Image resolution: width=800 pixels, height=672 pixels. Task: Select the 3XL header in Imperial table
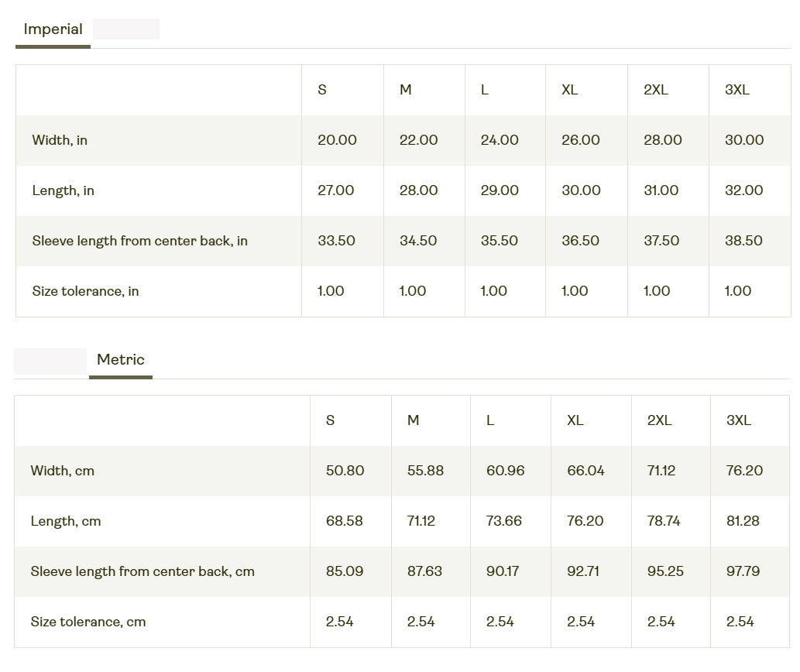tap(737, 90)
